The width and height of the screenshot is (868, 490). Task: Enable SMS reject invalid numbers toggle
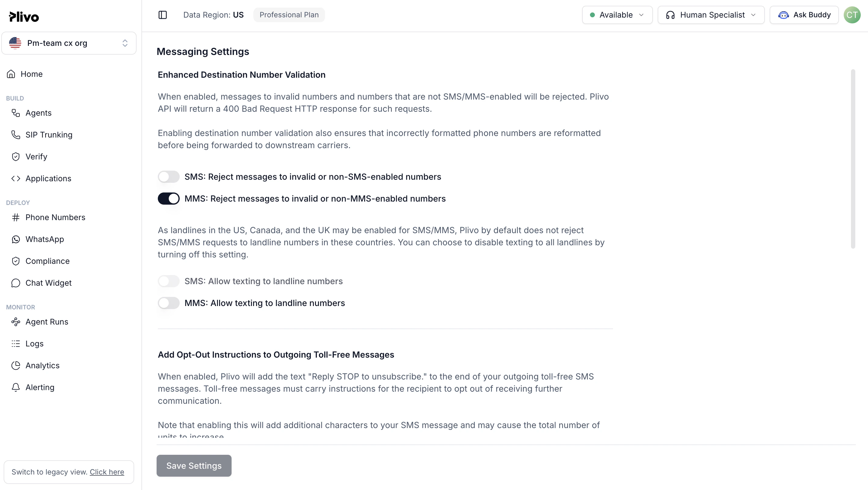point(168,177)
